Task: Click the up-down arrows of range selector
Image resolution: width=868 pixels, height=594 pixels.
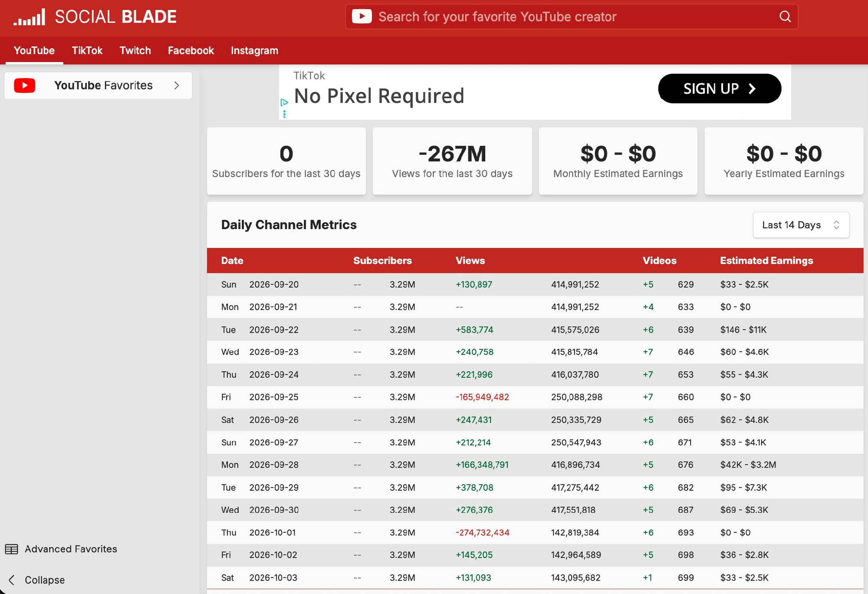Action: coord(836,225)
